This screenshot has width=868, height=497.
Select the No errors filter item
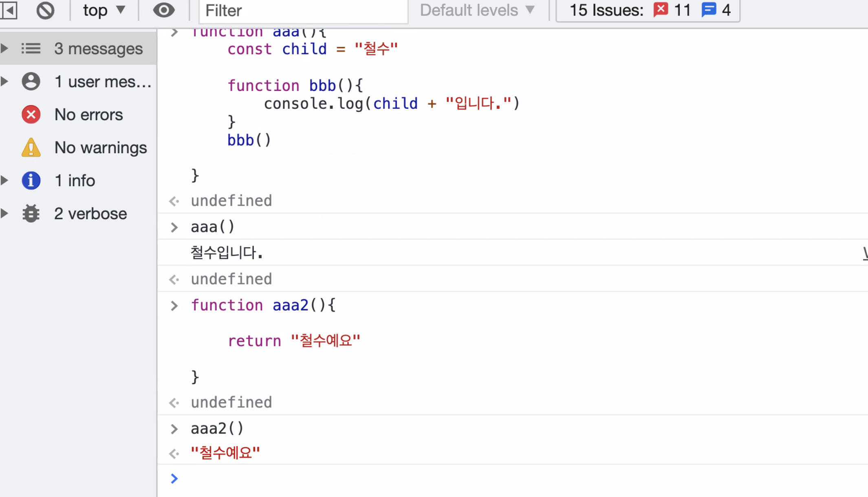point(88,115)
